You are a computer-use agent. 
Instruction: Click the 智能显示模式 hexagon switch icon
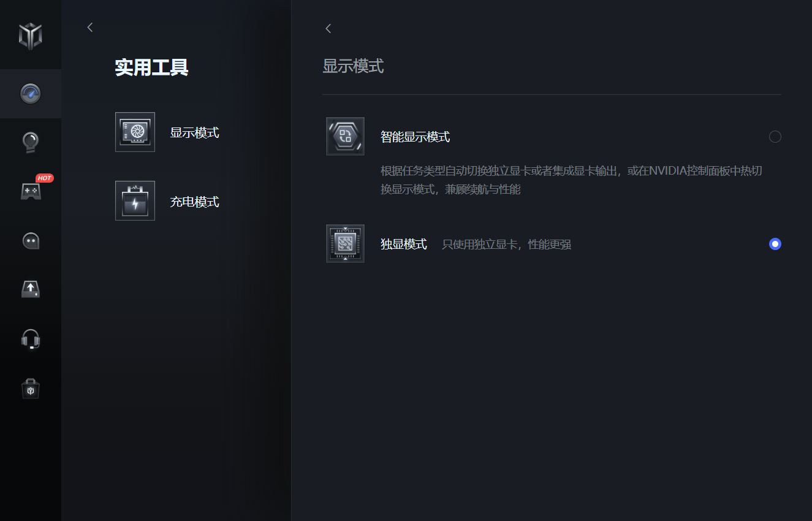tap(345, 136)
